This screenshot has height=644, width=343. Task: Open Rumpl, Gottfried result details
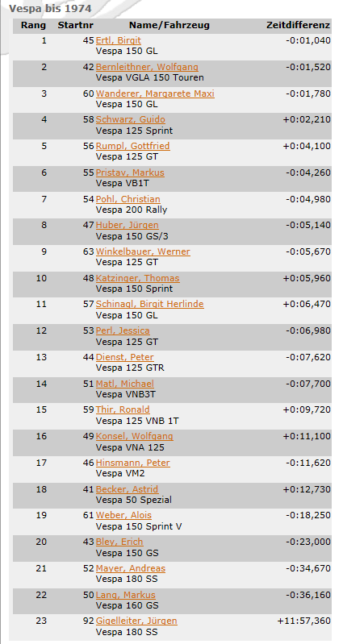[x=133, y=146]
